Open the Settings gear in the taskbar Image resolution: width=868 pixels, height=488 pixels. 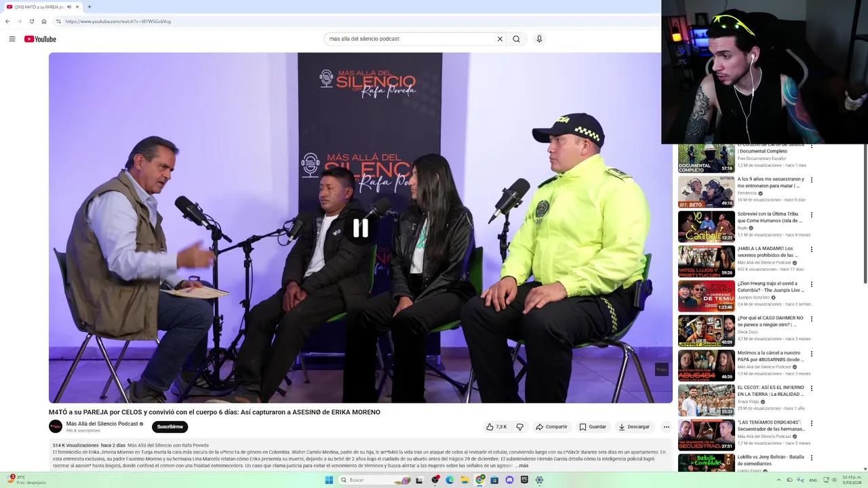[x=539, y=480]
